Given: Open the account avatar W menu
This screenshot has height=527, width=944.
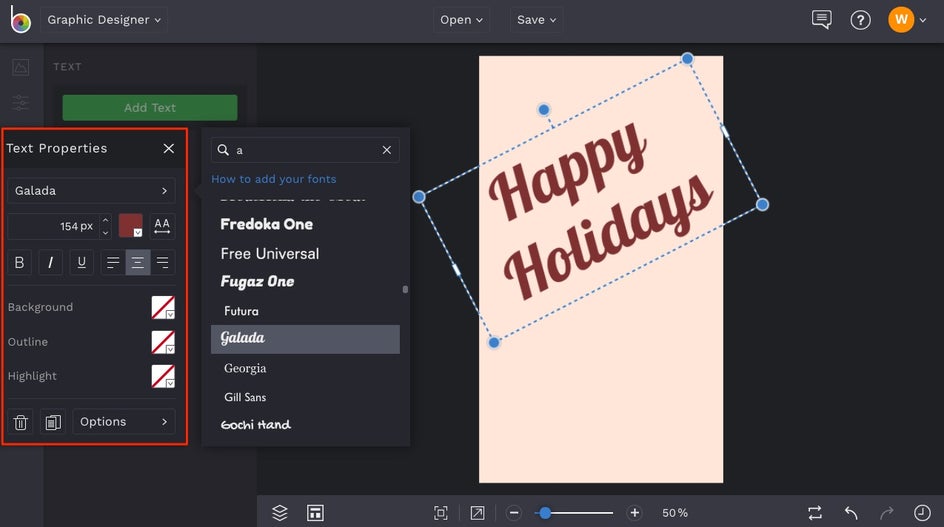Looking at the screenshot, I should tap(907, 20).
